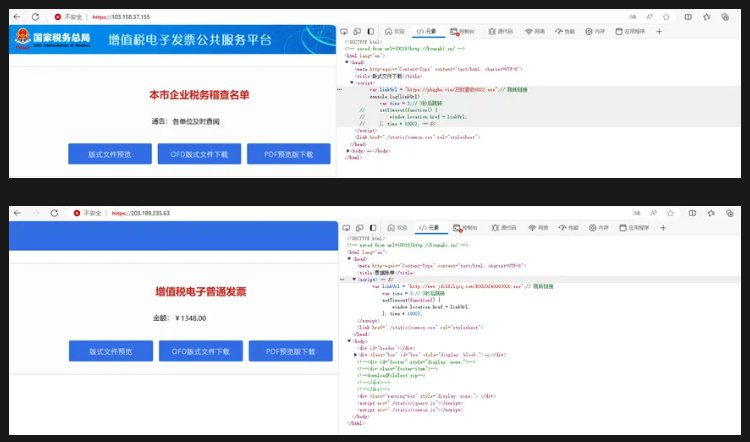The image size is (750, 442).
Task: Click the 不安全 security warning in bottom window
Action: pyautogui.click(x=88, y=213)
